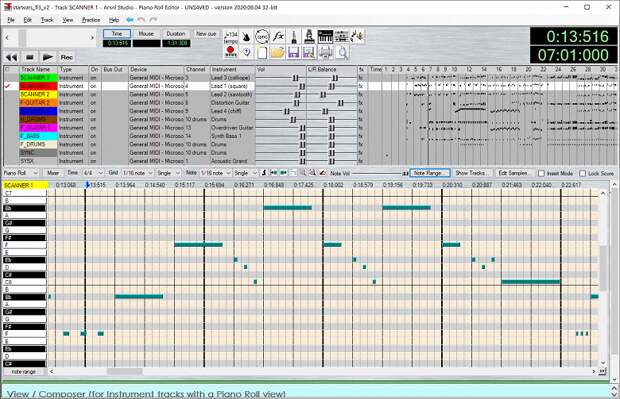Click the fx effects toolbar icon
Image resolution: width=620 pixels, height=399 pixels.
pyautogui.click(x=278, y=37)
